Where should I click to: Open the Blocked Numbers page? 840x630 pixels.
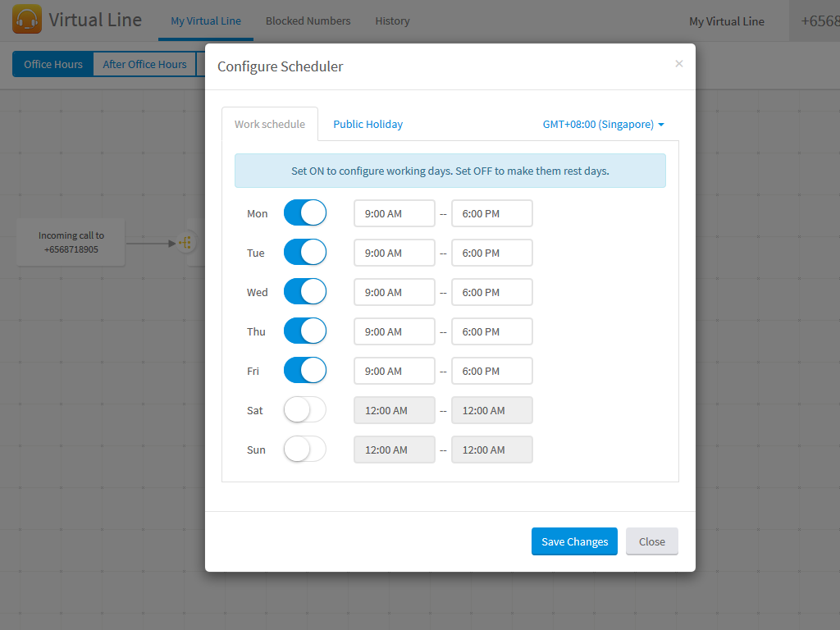coord(308,21)
